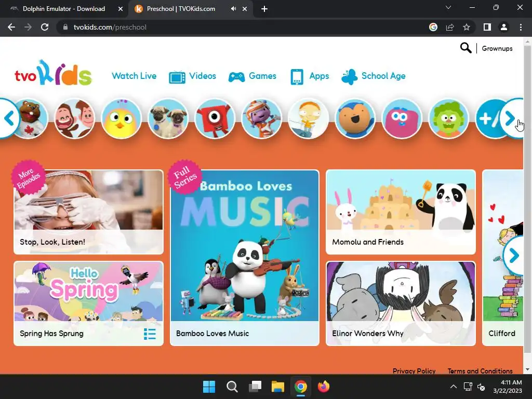Open Watch Live menu item
The image size is (532, 399).
[134, 76]
